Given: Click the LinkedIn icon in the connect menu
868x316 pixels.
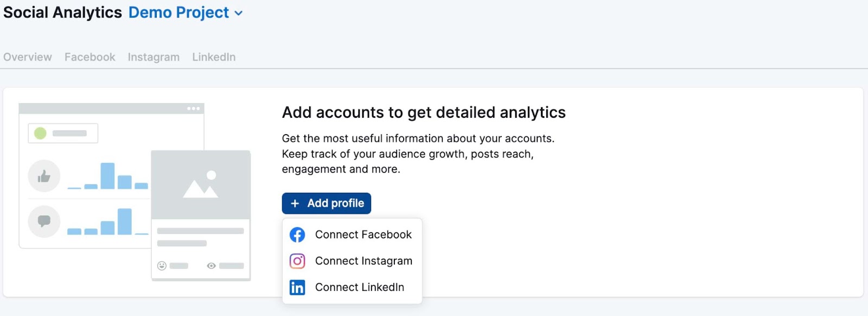Looking at the screenshot, I should click(x=298, y=287).
